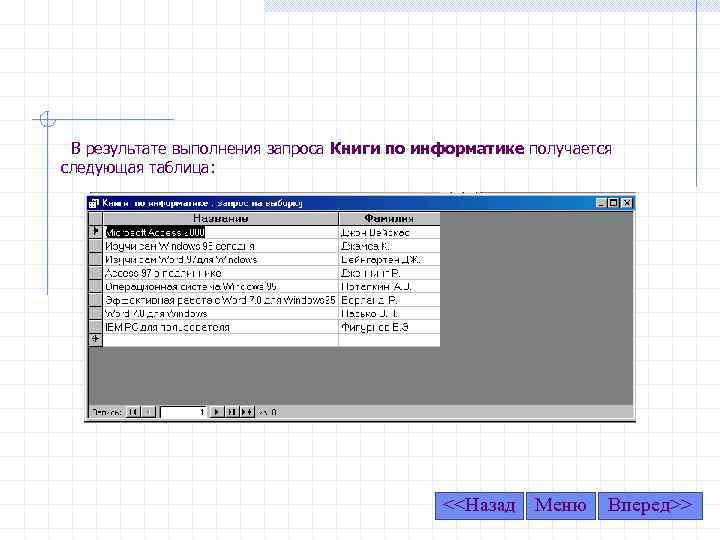Click row selector of IBM PC row
Viewport: 720px width, 540px height.
tap(96, 326)
